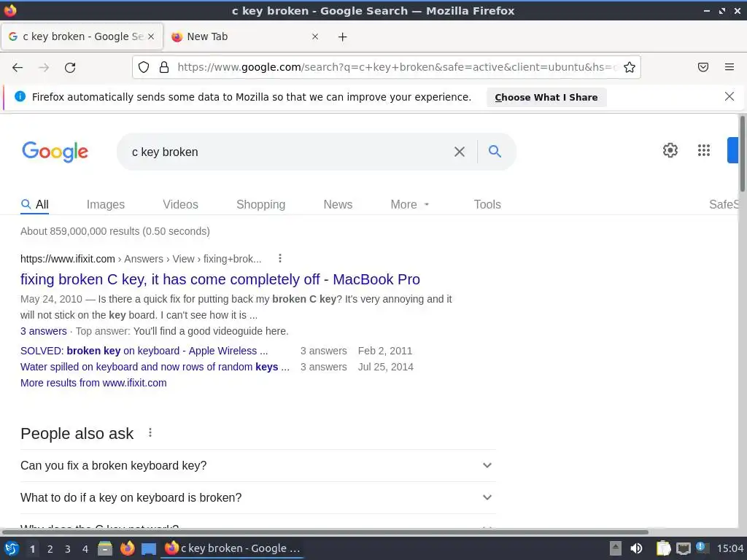Viewport: 747px width, 560px height.
Task: Open network tray icon
Action: (x=683, y=548)
